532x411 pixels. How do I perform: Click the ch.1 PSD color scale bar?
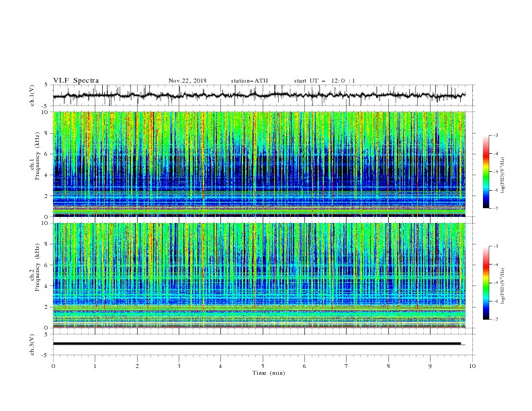tap(486, 172)
